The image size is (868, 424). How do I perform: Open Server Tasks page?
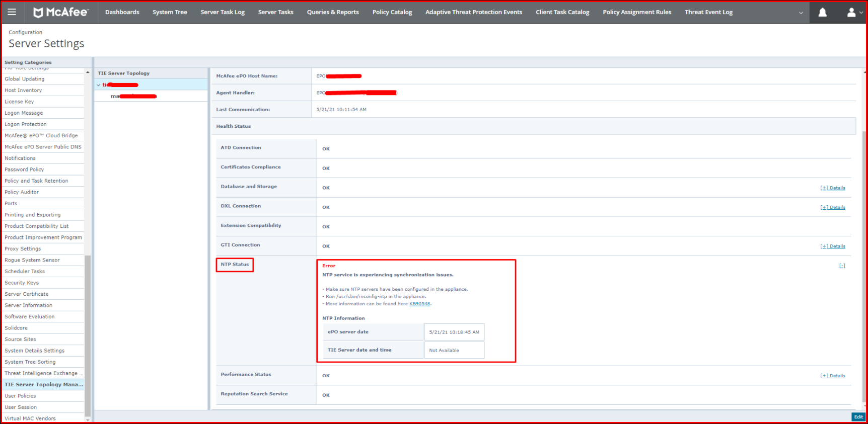pyautogui.click(x=275, y=12)
